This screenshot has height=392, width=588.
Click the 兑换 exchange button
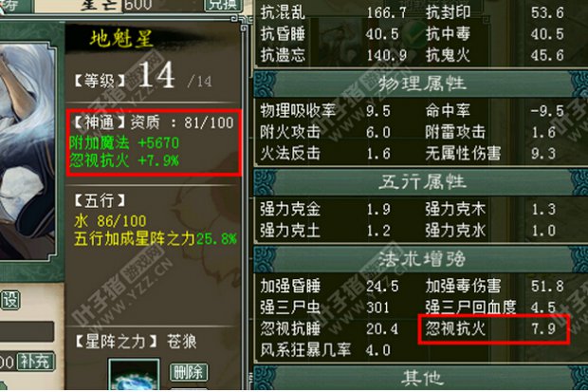click(x=224, y=5)
